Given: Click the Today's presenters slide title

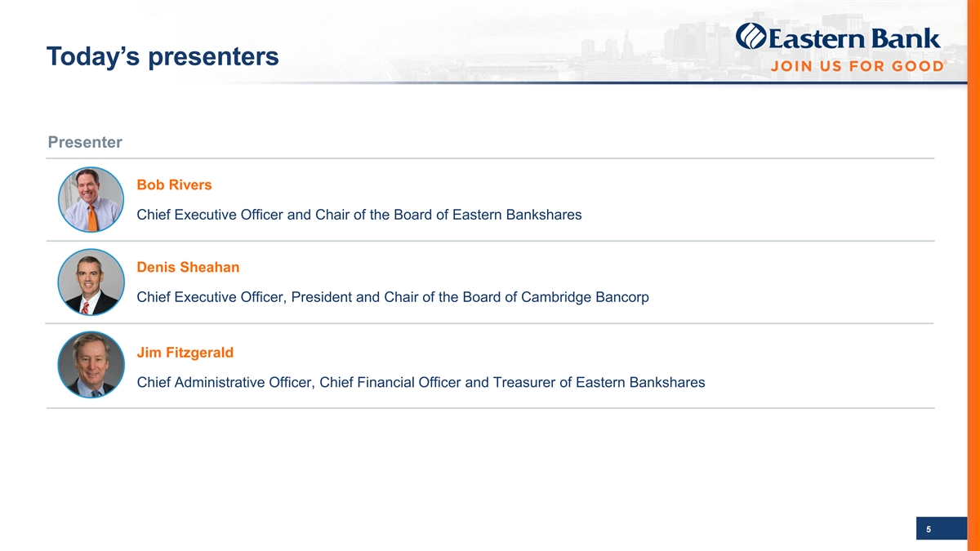Looking at the screenshot, I should pos(163,57).
